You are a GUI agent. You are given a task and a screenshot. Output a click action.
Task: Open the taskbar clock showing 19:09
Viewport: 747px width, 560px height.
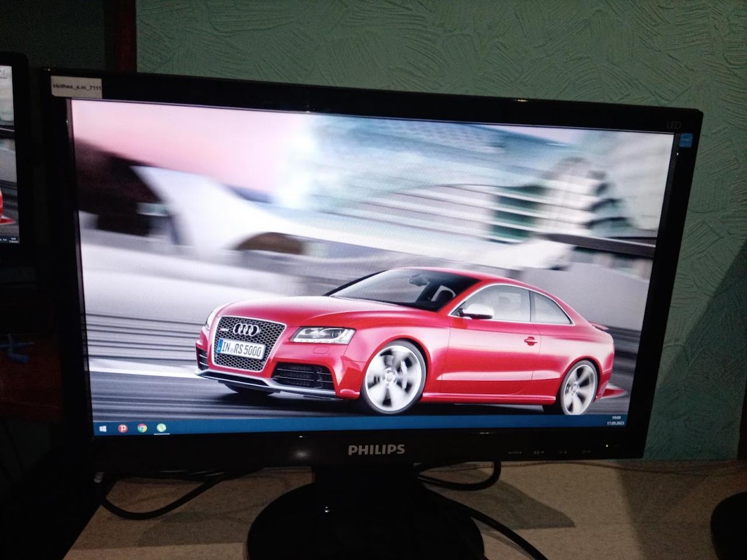point(616,420)
